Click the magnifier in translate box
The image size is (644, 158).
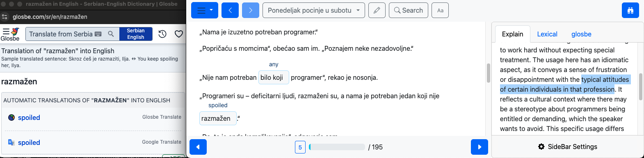tap(111, 34)
